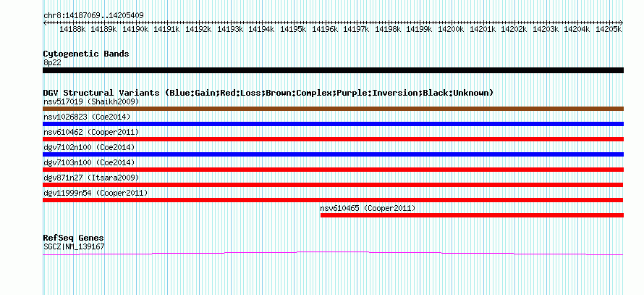
Task: Select the magenta SGCZ gene line
Action: click(333, 253)
